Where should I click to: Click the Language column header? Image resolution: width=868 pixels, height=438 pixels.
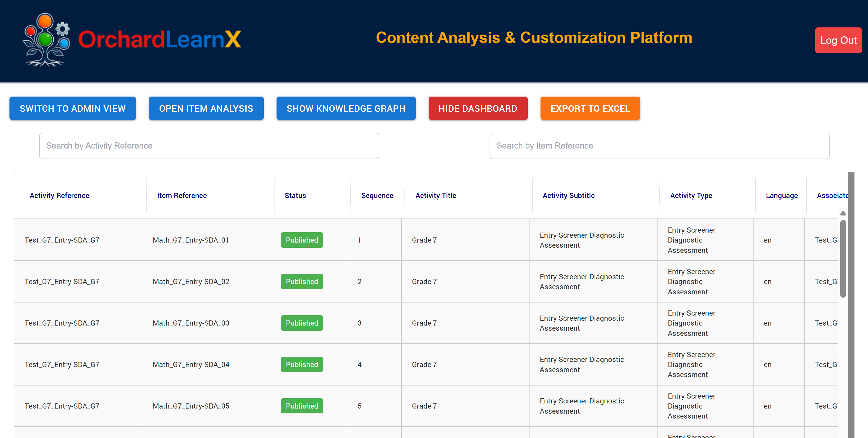[782, 195]
